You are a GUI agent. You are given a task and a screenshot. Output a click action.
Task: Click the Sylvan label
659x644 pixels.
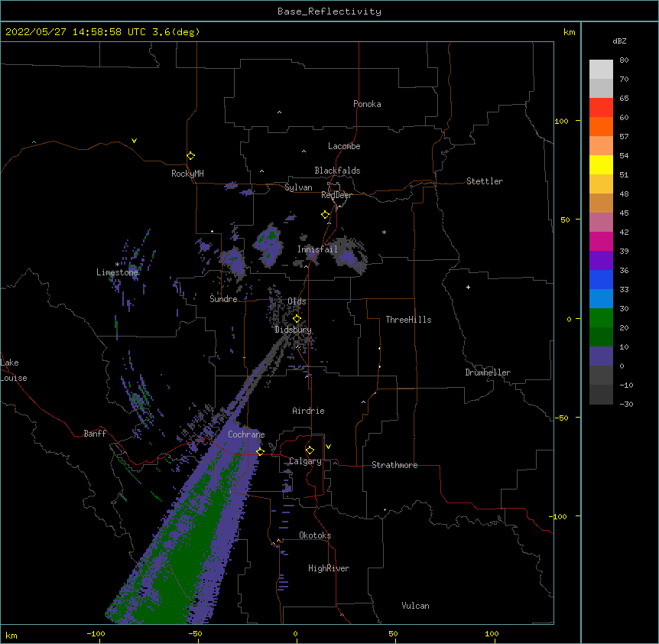298,187
